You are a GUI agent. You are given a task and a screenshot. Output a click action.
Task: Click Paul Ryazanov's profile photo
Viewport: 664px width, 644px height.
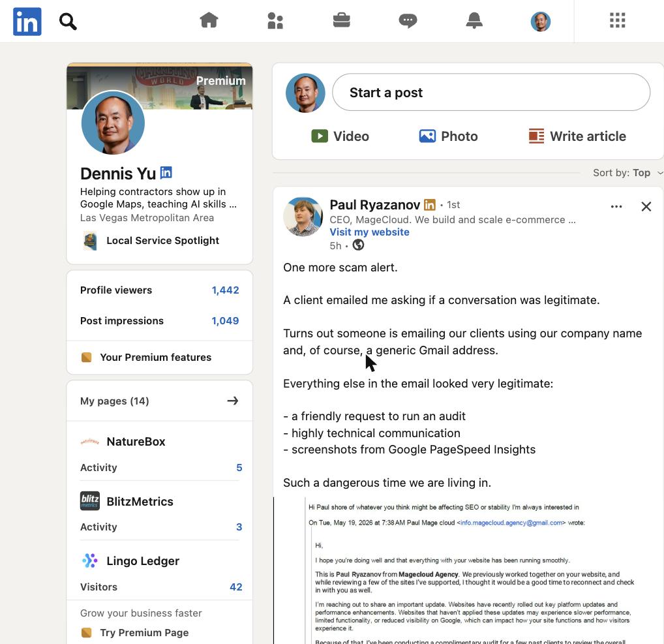point(303,217)
